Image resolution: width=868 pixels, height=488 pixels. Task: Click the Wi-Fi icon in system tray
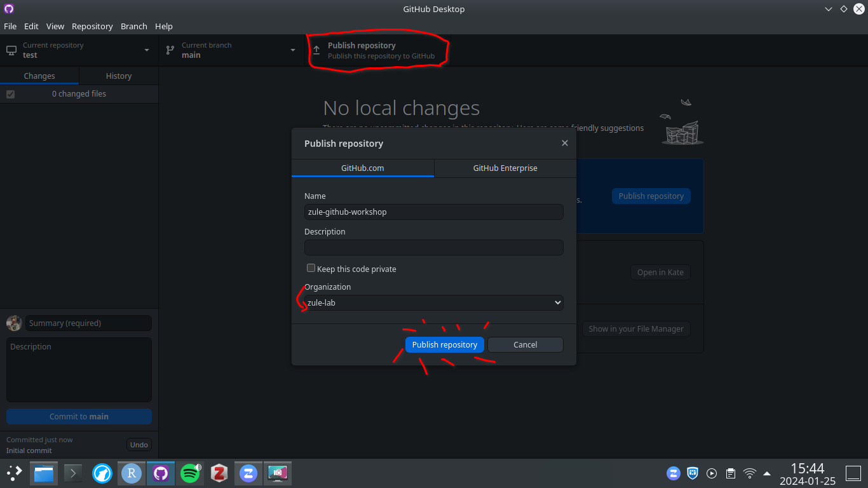click(750, 473)
